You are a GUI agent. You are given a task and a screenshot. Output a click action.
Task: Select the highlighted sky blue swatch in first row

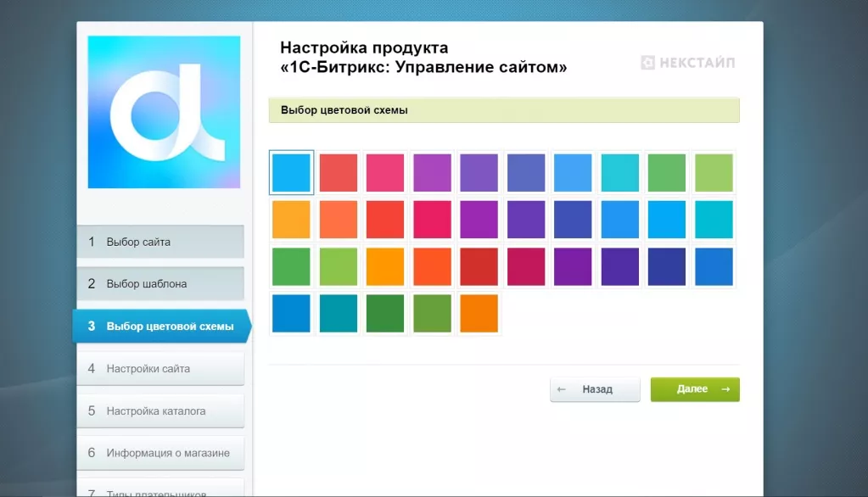click(291, 173)
